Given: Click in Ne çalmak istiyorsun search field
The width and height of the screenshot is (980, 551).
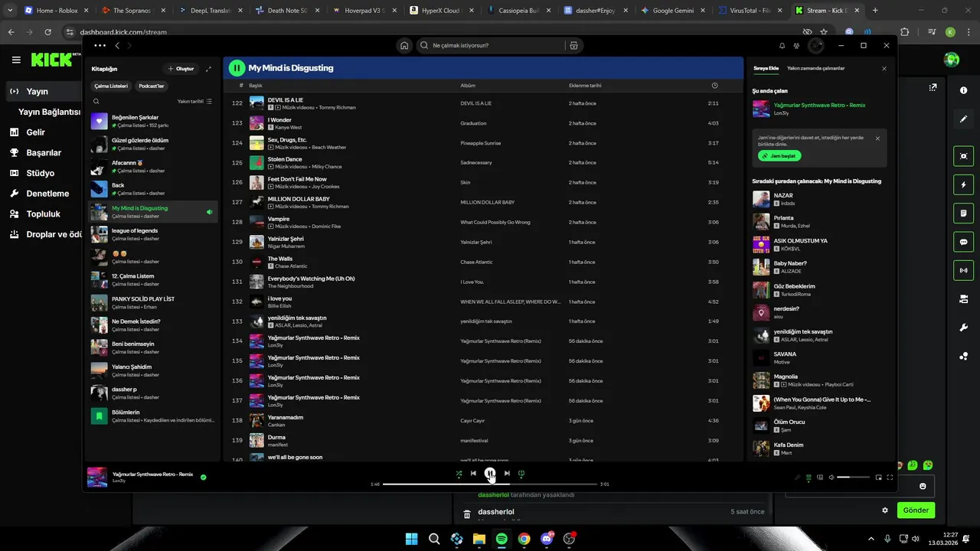Looking at the screenshot, I should click(490, 45).
